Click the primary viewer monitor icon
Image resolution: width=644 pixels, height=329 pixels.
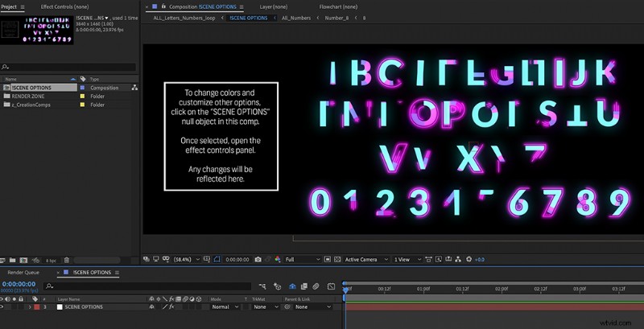click(x=156, y=259)
